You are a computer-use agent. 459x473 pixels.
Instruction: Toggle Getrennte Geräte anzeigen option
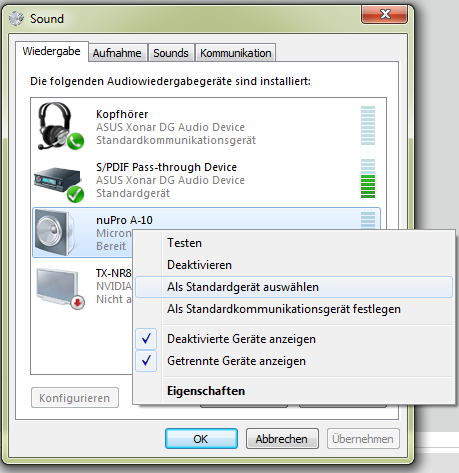point(294,361)
